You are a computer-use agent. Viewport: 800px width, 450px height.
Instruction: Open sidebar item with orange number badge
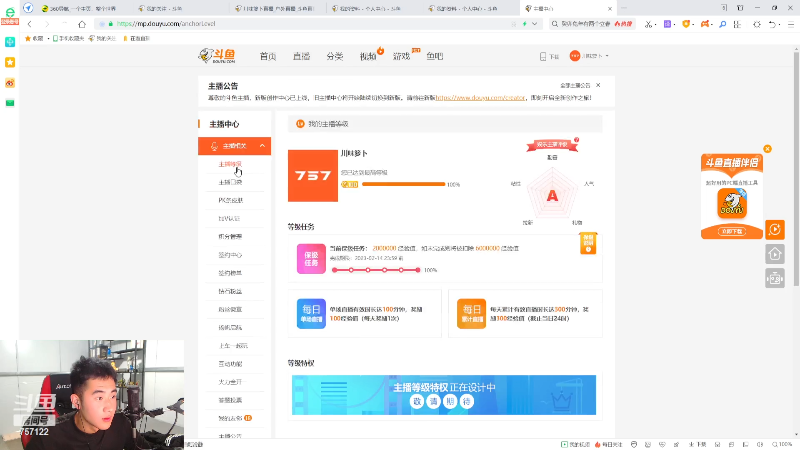point(235,418)
